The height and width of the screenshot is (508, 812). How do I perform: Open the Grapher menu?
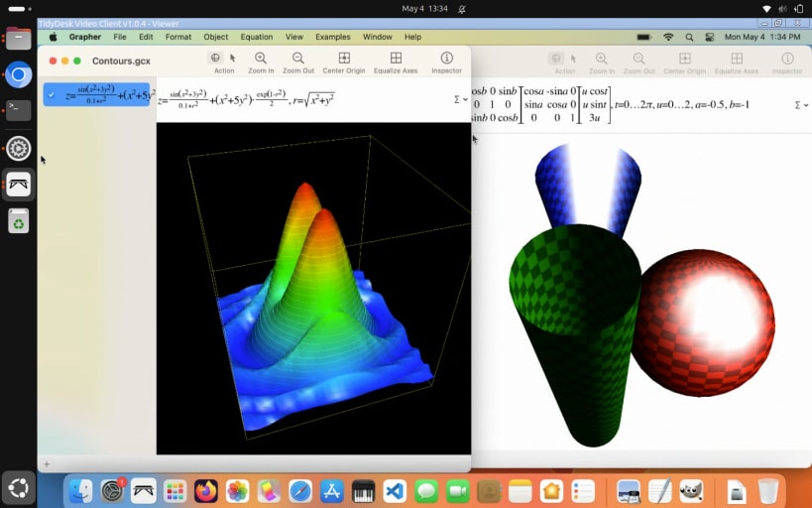[85, 37]
